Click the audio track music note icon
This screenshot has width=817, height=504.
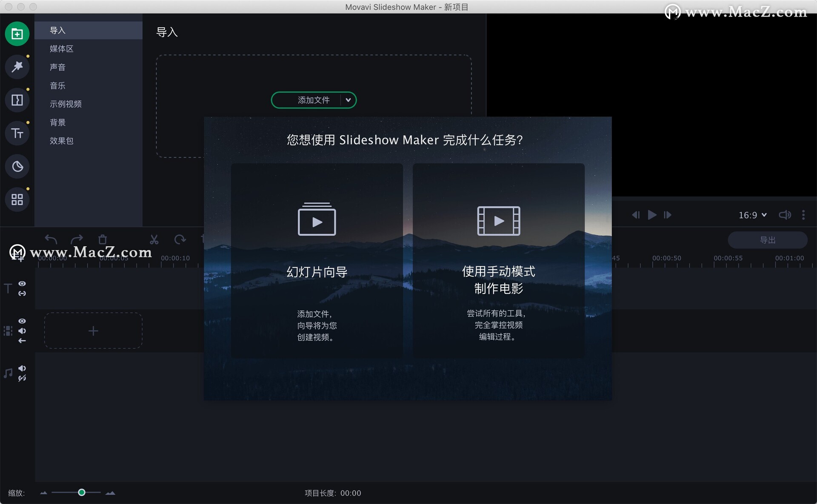[8, 373]
